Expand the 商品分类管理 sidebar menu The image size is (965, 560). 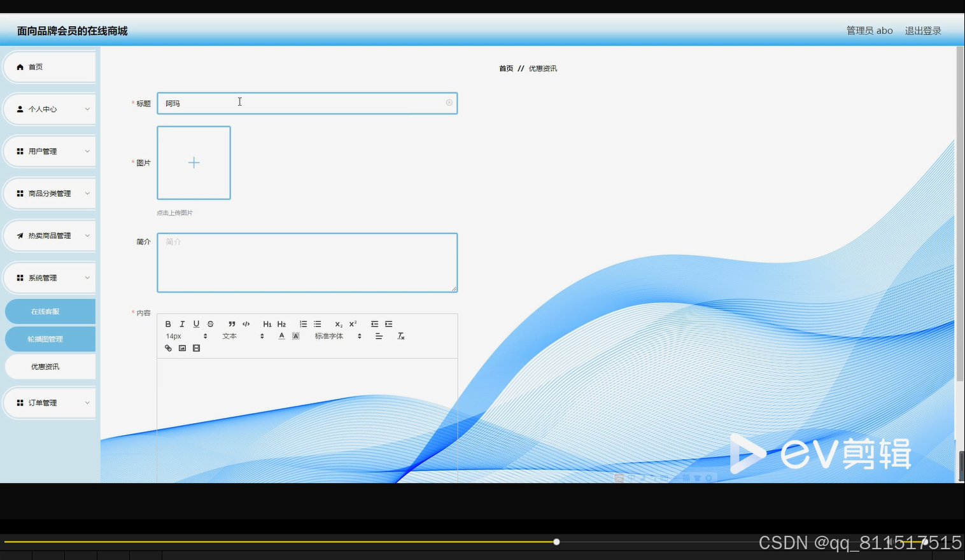tap(50, 193)
